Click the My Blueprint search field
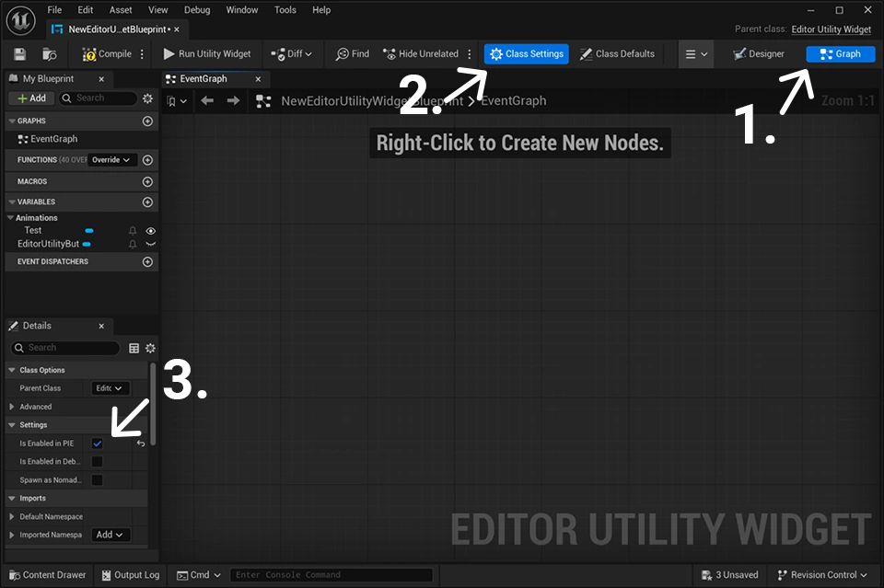 (99, 98)
